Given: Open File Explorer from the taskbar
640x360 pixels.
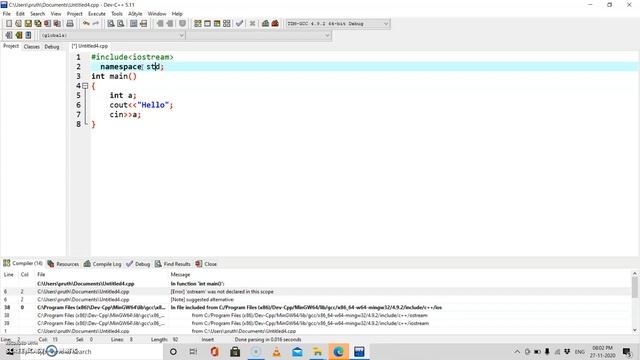Looking at the screenshot, I should coord(318,351).
